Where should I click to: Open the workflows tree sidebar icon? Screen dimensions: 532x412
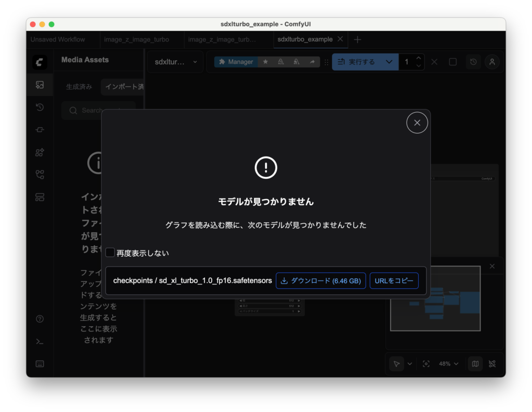[x=40, y=175]
